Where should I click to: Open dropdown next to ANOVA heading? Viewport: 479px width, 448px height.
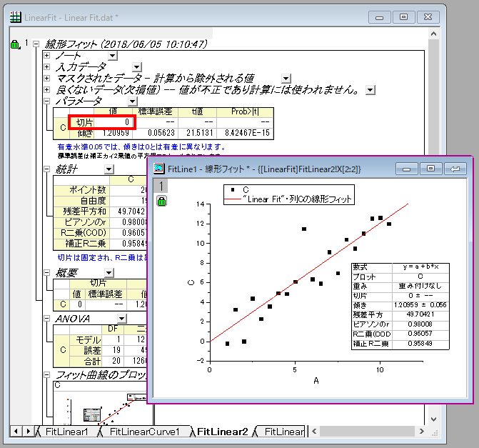[101, 319]
